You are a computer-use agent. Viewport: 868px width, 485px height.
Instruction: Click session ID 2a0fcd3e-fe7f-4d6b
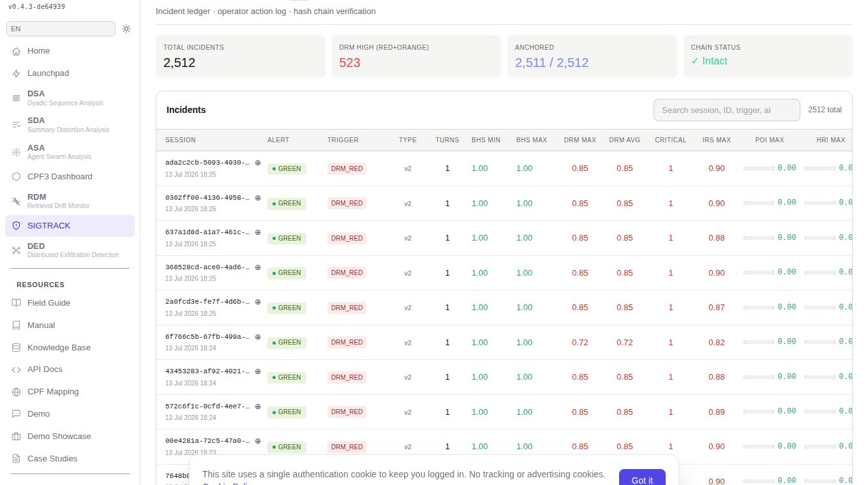tap(207, 302)
